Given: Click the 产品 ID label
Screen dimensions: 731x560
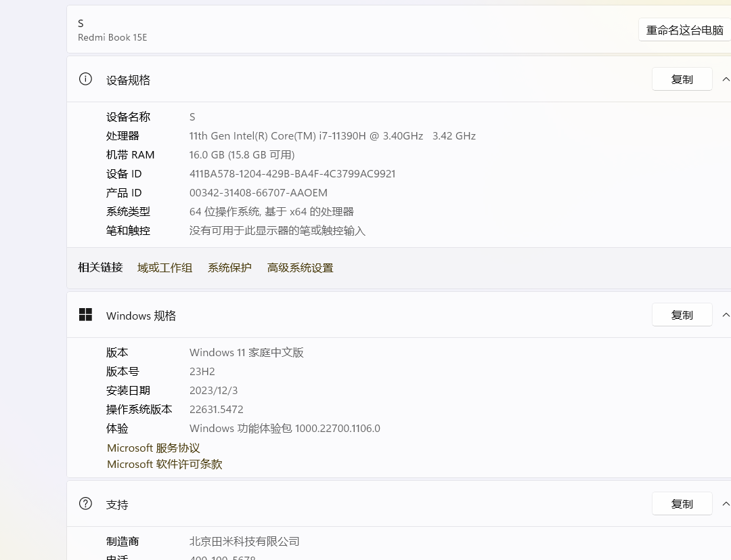Looking at the screenshot, I should [124, 193].
